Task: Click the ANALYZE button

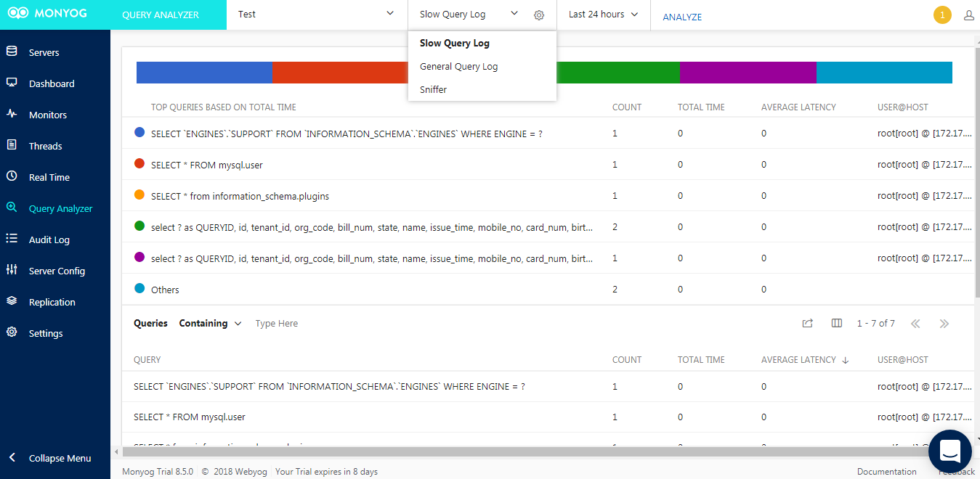Action: (x=682, y=17)
